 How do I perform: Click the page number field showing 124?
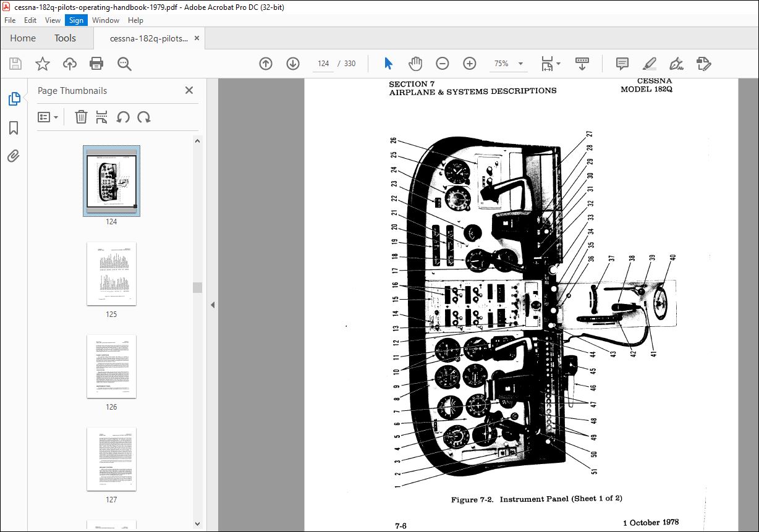(323, 64)
